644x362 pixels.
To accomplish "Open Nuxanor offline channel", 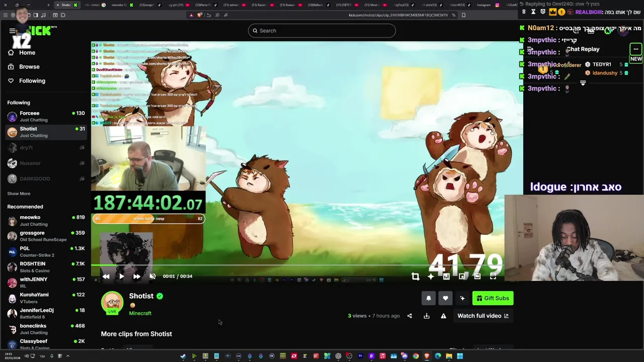I will tap(45, 163).
